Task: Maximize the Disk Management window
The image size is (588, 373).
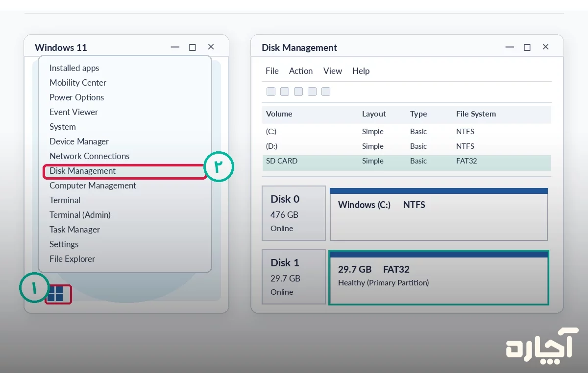Action: click(x=527, y=47)
